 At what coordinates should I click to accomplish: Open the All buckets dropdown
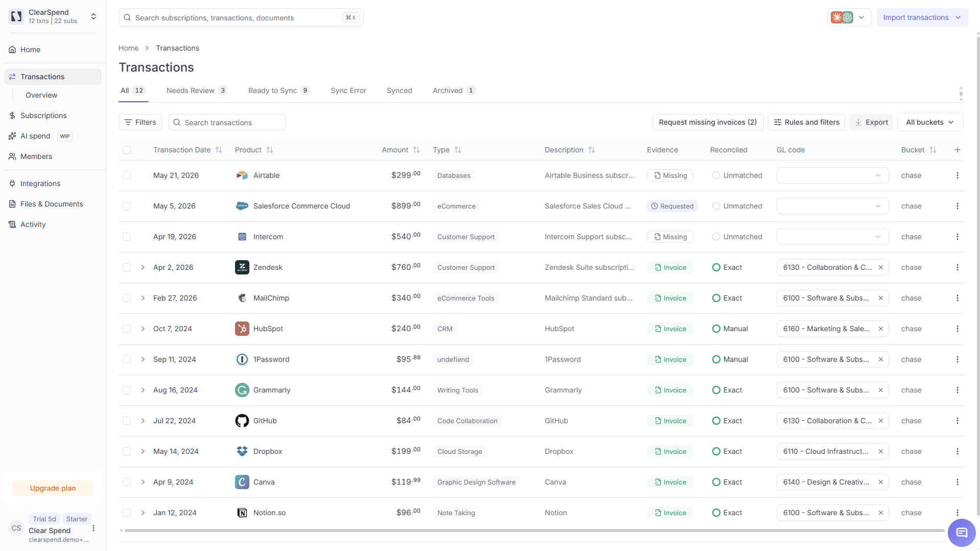(x=930, y=122)
